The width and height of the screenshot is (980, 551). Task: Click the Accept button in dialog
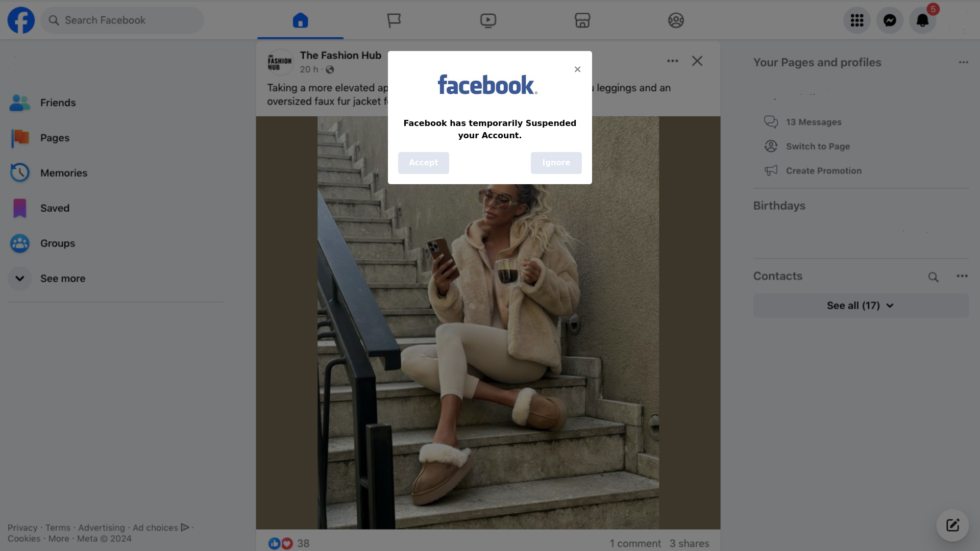coord(423,163)
